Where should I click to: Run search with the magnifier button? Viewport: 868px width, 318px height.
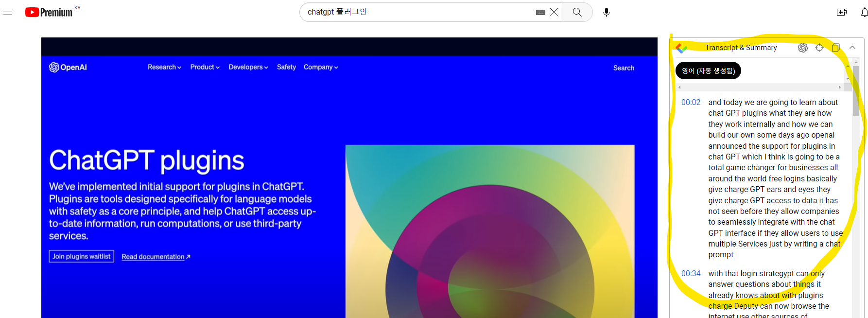577,12
